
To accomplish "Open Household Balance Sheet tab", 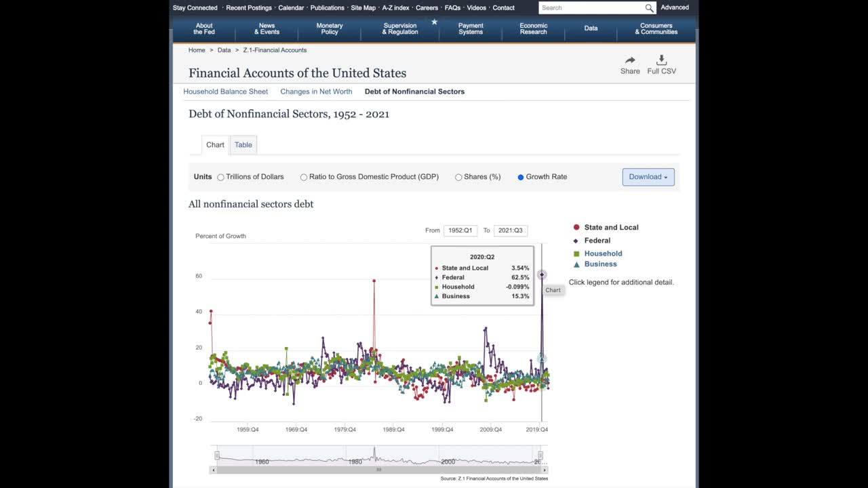I will tap(226, 91).
